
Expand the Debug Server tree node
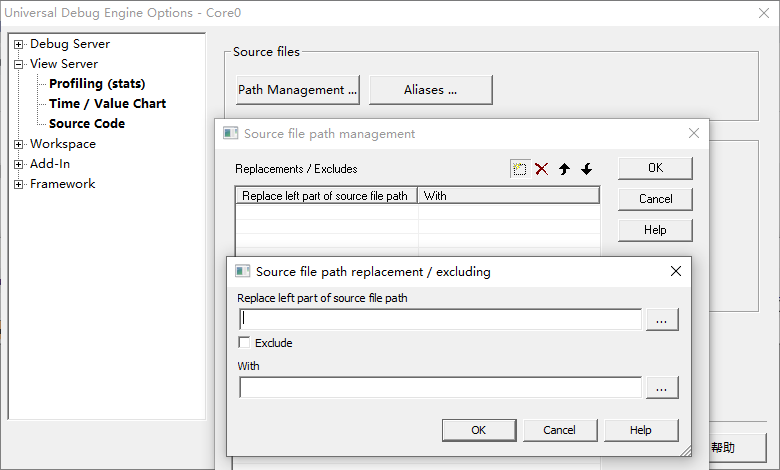coord(18,44)
